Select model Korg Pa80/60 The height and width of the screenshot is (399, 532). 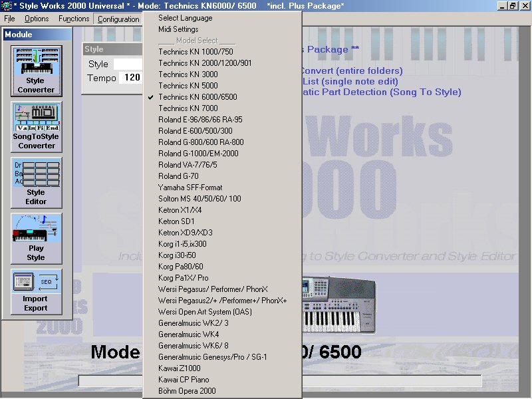click(x=222, y=267)
